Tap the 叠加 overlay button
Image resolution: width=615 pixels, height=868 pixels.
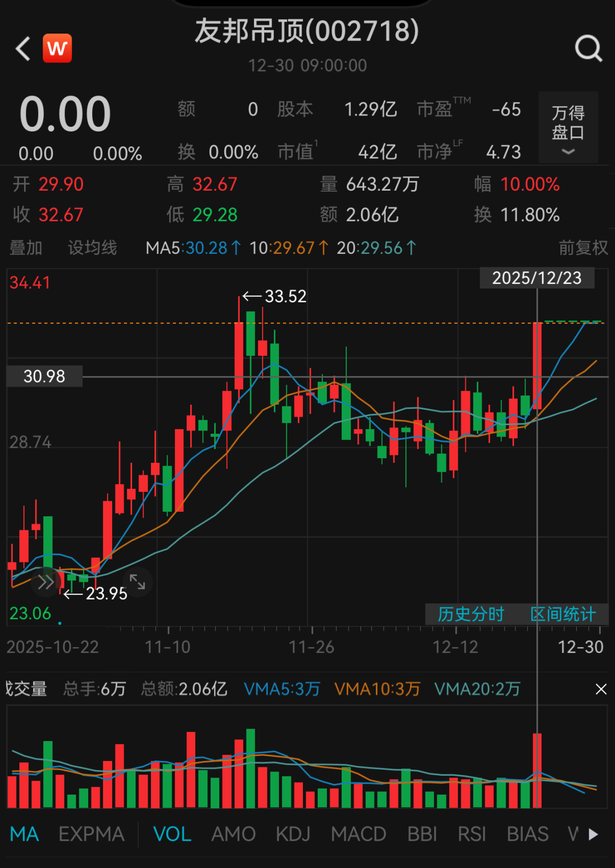click(x=26, y=248)
